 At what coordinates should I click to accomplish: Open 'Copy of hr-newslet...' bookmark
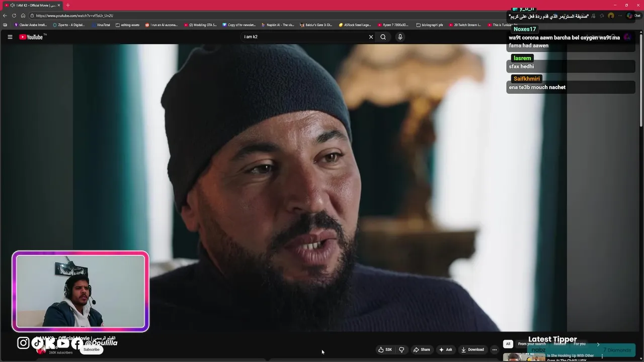point(239,25)
